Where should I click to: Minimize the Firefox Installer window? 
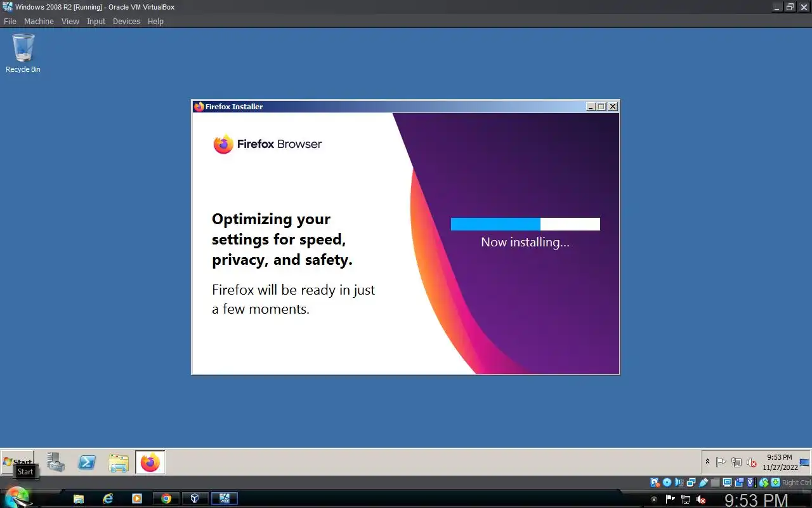click(591, 107)
